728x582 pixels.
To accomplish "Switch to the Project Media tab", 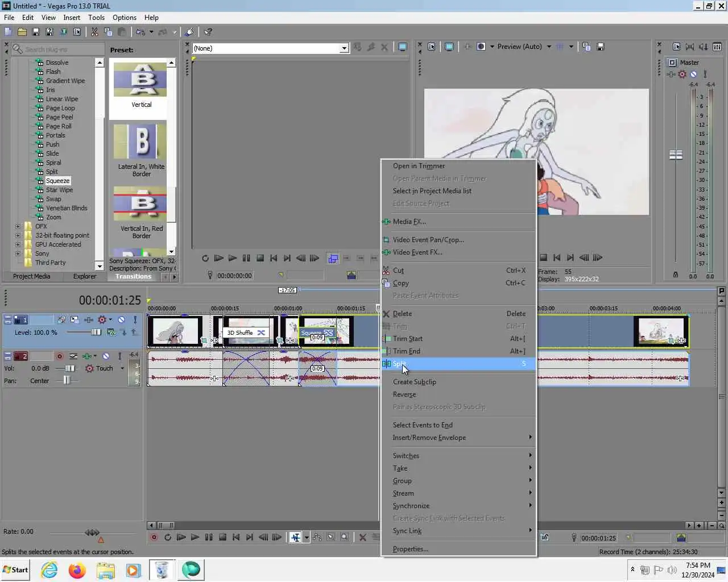I will (x=31, y=276).
